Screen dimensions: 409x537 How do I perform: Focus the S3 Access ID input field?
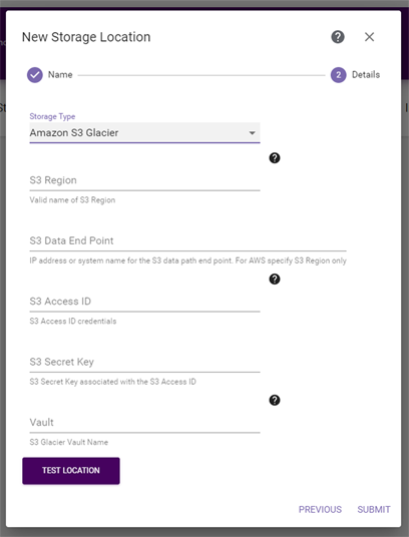point(145,302)
